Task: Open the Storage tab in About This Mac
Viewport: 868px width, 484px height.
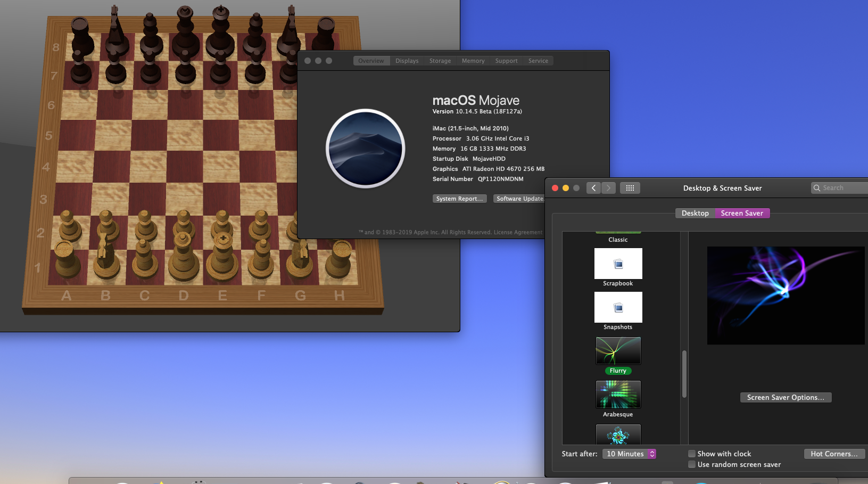Action: coord(440,61)
